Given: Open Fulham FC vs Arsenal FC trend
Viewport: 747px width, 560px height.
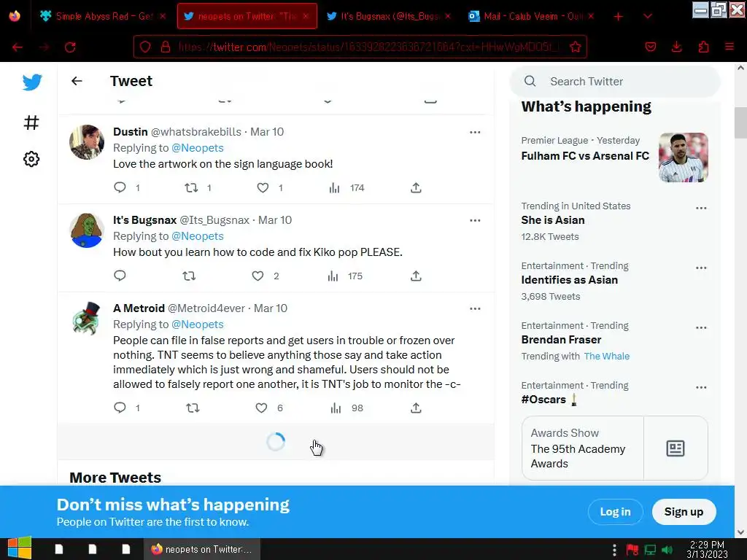Looking at the screenshot, I should [x=585, y=156].
